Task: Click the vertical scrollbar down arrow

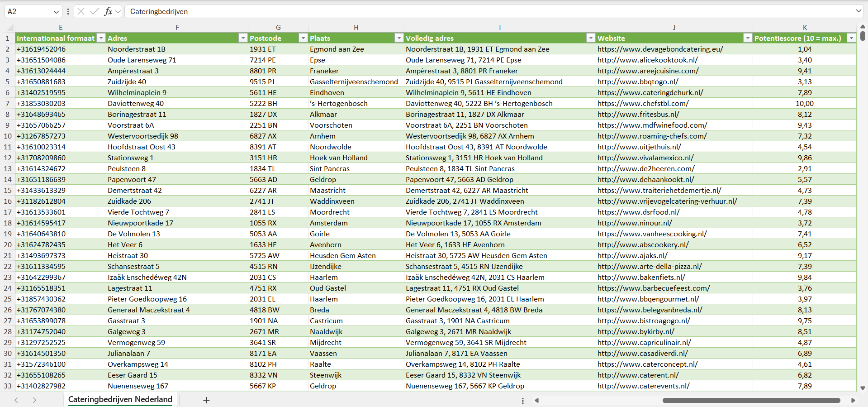Action: [863, 388]
